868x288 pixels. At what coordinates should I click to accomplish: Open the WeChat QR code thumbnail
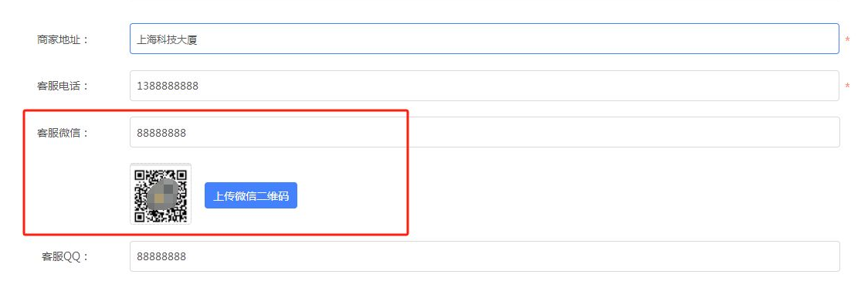161,194
